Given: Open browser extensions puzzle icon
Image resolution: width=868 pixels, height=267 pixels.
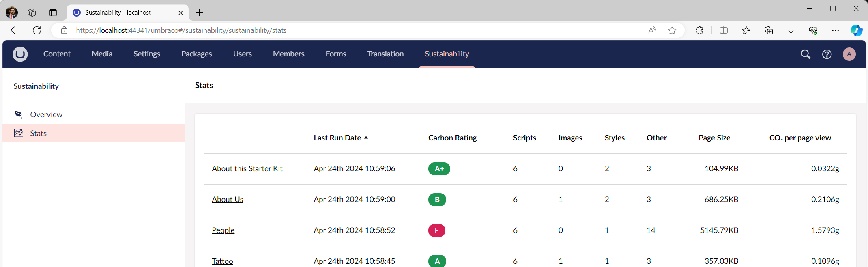Looking at the screenshot, I should coord(699,30).
